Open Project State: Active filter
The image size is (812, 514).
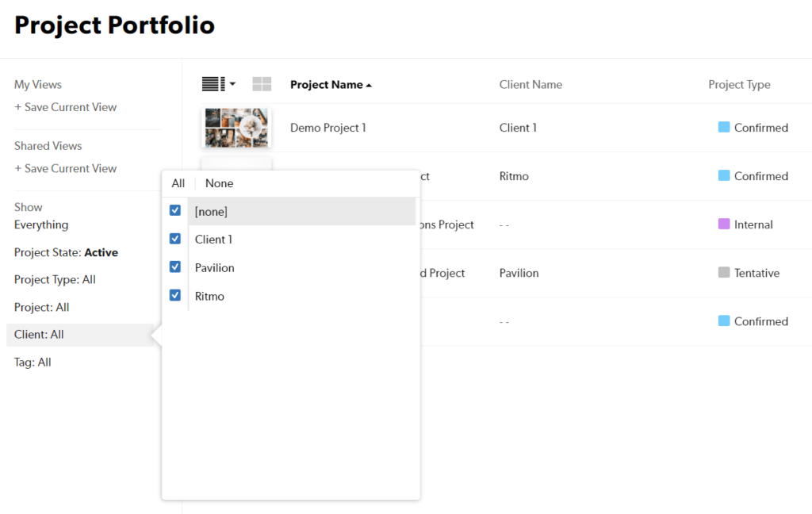(x=66, y=252)
